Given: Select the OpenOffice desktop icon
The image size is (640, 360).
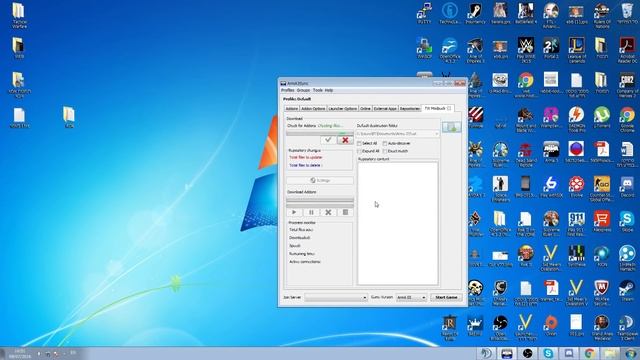Looking at the screenshot, I should click(x=450, y=50).
